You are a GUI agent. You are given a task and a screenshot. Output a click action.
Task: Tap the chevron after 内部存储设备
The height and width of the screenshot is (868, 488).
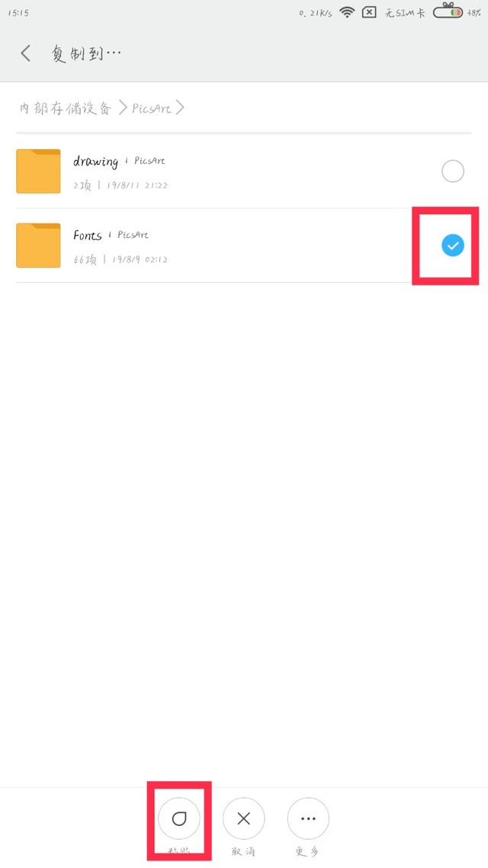coord(123,108)
